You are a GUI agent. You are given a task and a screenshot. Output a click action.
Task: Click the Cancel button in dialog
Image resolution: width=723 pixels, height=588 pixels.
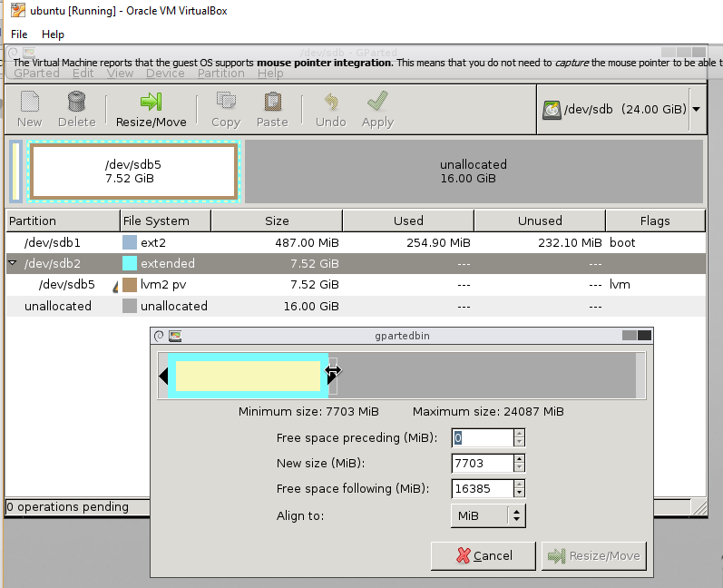484,555
